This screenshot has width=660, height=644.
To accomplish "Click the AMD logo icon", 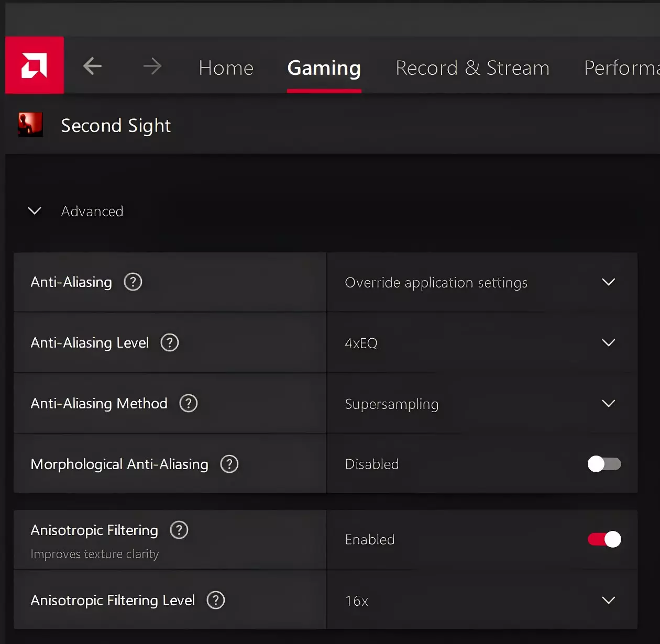I will (35, 65).
